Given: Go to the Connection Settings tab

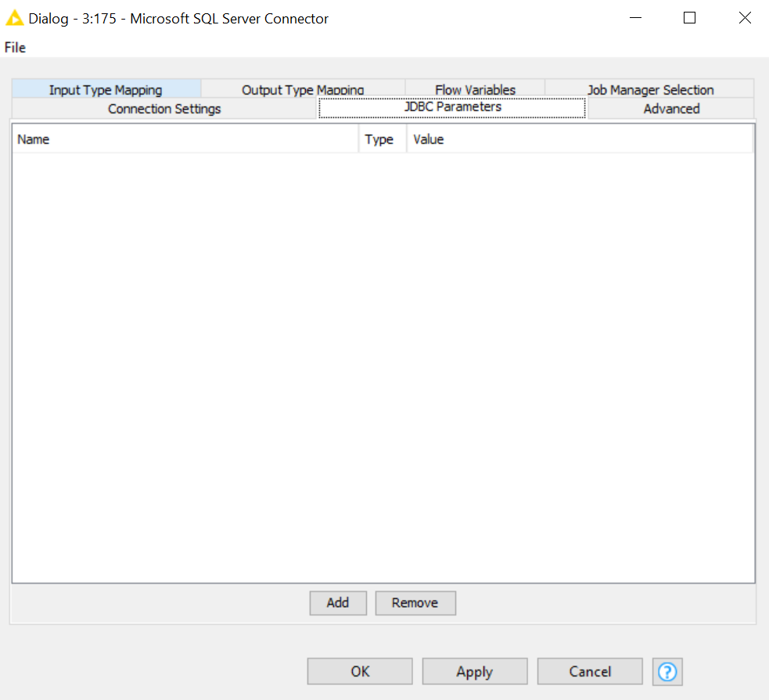Looking at the screenshot, I should pyautogui.click(x=164, y=109).
